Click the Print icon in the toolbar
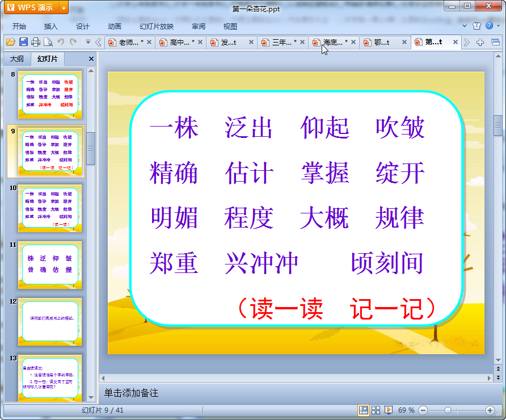The width and height of the screenshot is (506, 420). (x=36, y=42)
